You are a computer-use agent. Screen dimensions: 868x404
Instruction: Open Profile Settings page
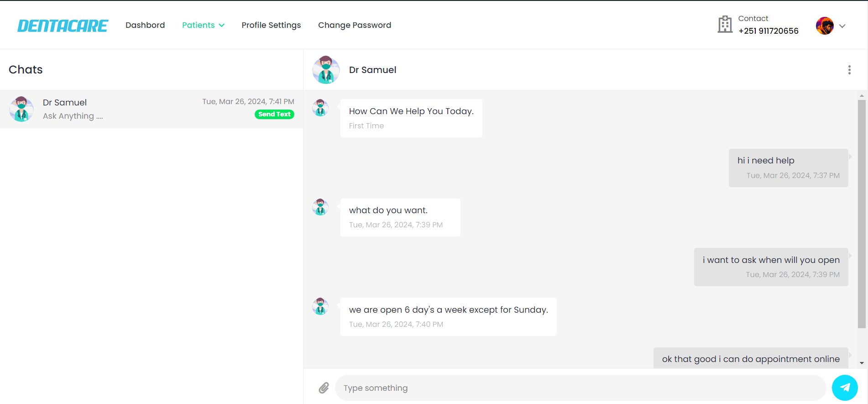click(x=271, y=25)
